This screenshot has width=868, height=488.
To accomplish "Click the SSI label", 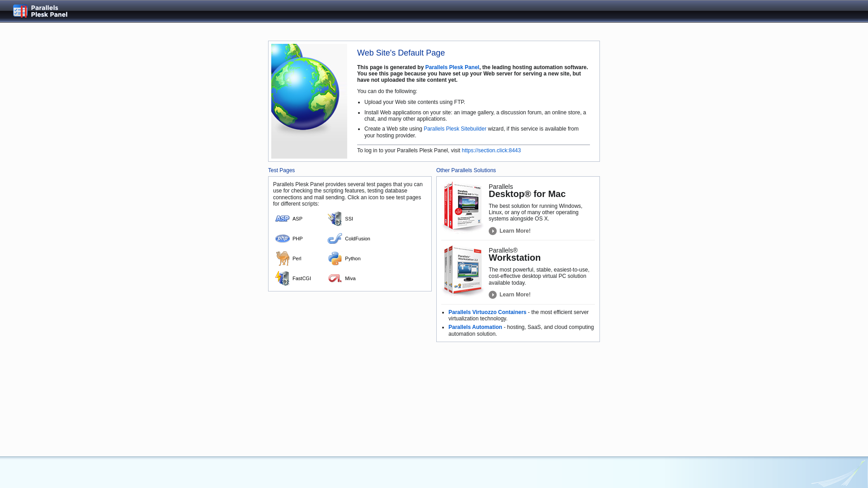I will pyautogui.click(x=349, y=219).
